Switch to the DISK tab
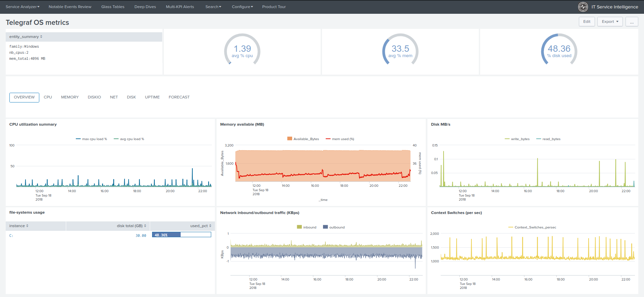The width and height of the screenshot is (644, 297). point(131,97)
